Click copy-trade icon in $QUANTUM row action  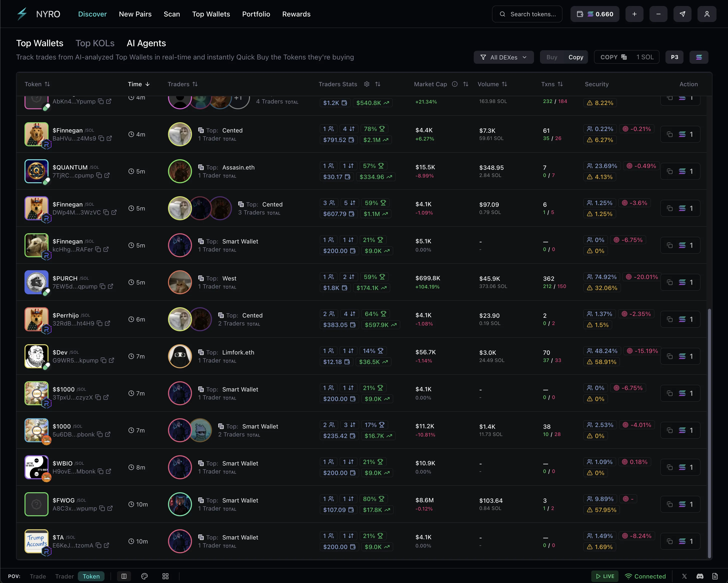tap(669, 171)
